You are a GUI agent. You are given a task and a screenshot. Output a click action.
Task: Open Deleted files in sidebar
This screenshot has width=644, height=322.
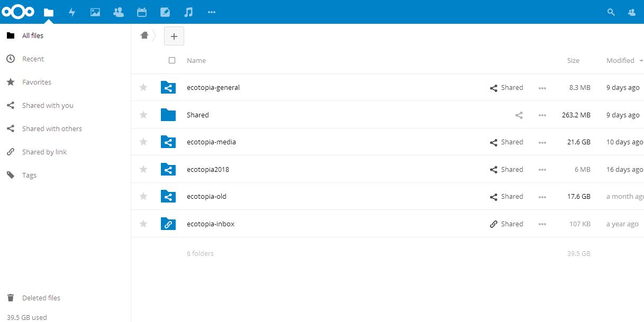coord(41,298)
